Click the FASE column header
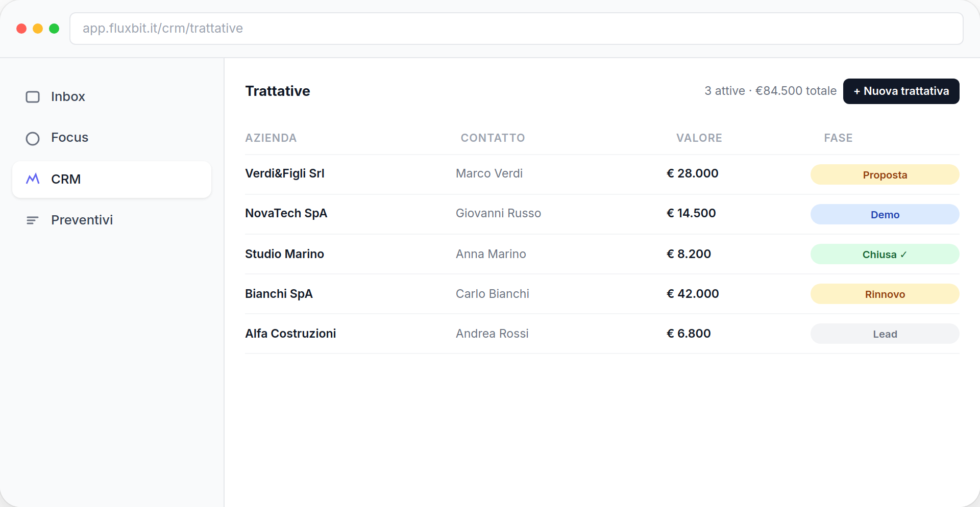This screenshot has width=980, height=507. [x=838, y=138]
